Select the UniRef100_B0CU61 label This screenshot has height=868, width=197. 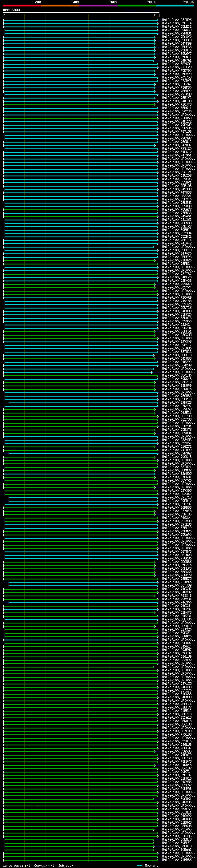coord(177,799)
